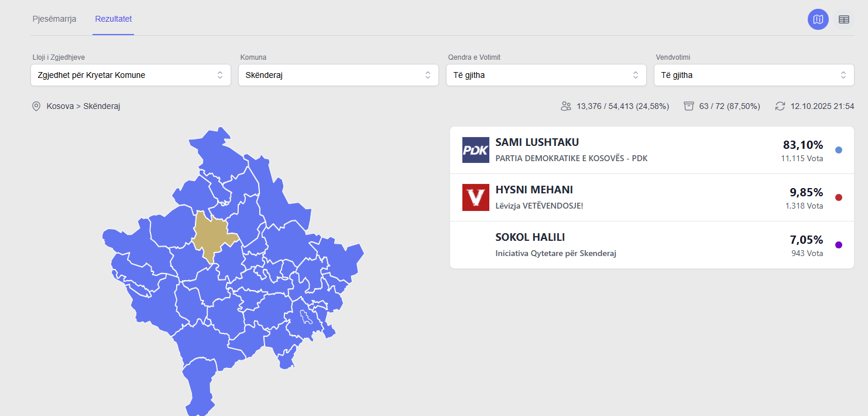Click the location pin icon

(36, 106)
